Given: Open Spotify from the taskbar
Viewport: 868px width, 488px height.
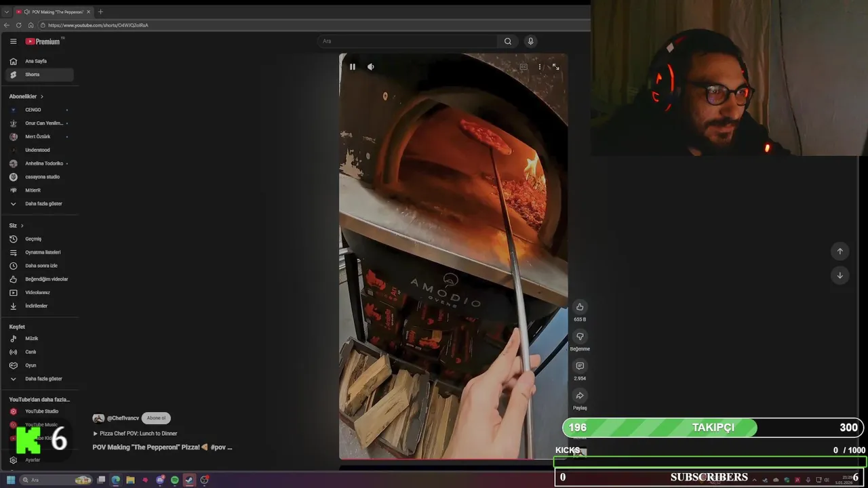Looking at the screenshot, I should click(x=175, y=480).
